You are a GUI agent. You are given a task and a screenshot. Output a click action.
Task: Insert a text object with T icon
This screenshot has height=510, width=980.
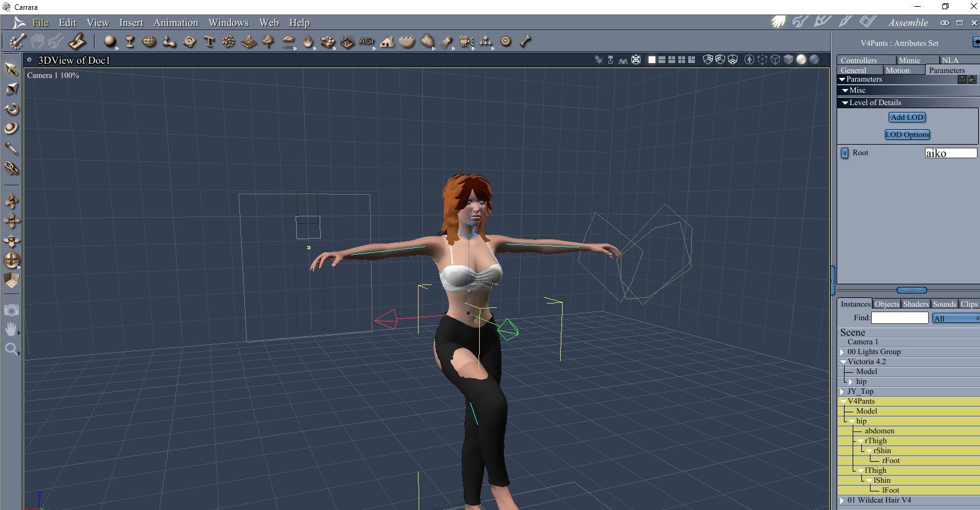209,41
